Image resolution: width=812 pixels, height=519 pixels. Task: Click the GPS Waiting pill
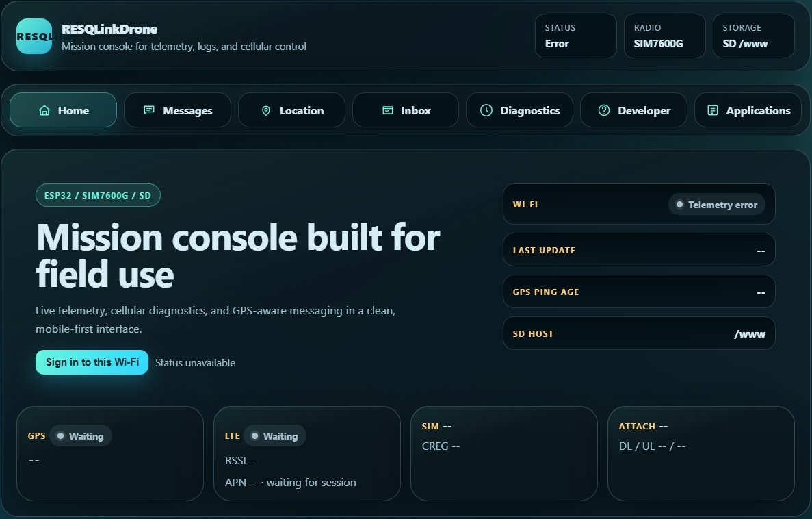pyautogui.click(x=81, y=435)
